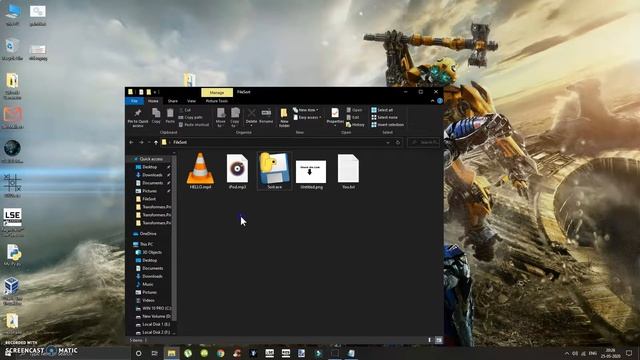Viewport: 640px width, 360px height.
Task: Click Edit in the ribbon Open group
Action: (353, 118)
